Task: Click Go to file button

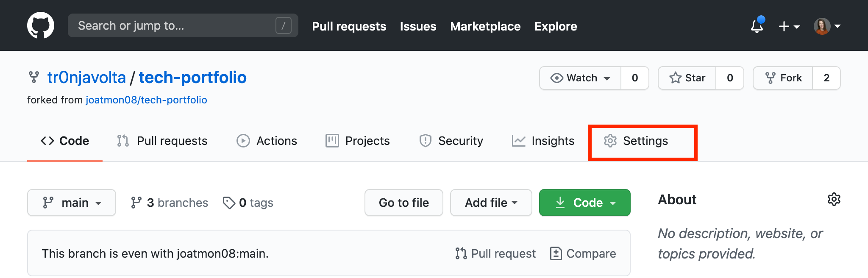Action: coord(404,203)
